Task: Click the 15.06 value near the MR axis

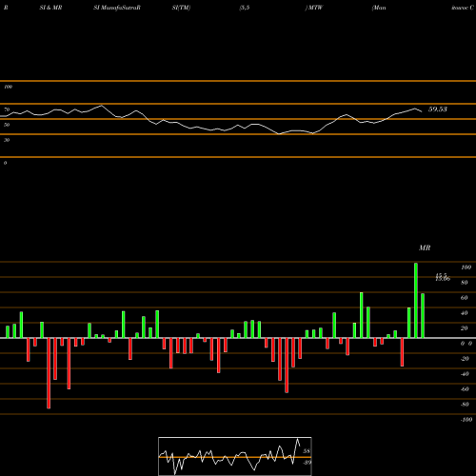Action: 443,279
